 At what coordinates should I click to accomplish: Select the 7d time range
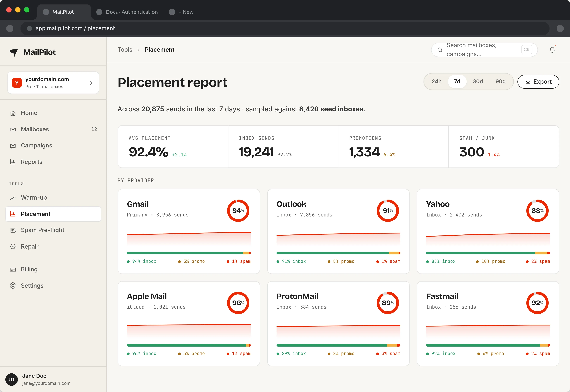(457, 82)
